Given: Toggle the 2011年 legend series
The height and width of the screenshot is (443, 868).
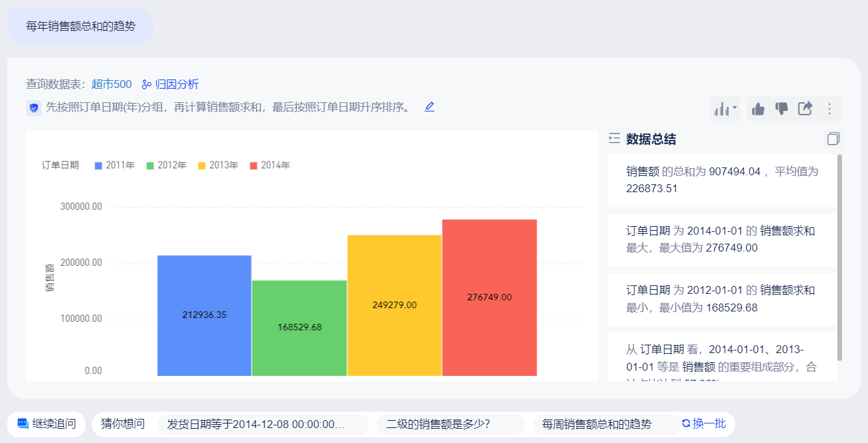Looking at the screenshot, I should [115, 165].
